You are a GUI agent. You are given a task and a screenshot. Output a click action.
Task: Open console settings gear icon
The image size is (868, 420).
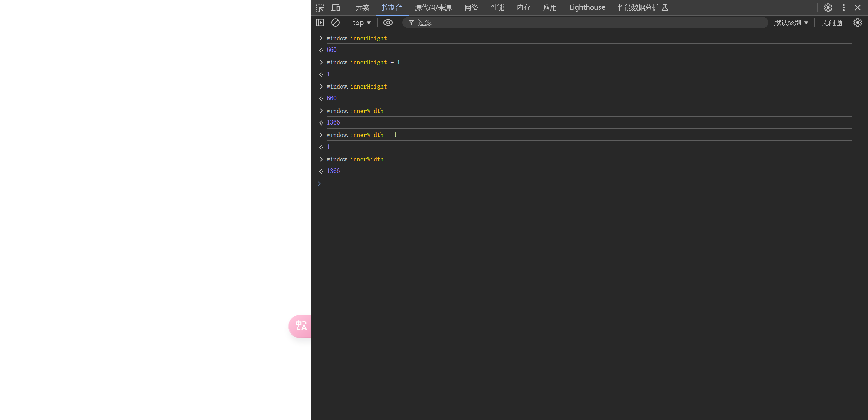coord(857,23)
